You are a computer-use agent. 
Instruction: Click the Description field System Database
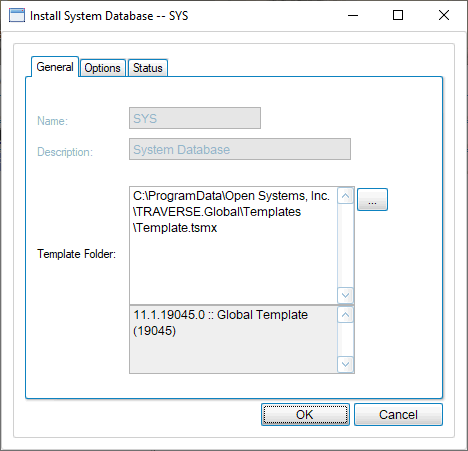click(x=240, y=149)
